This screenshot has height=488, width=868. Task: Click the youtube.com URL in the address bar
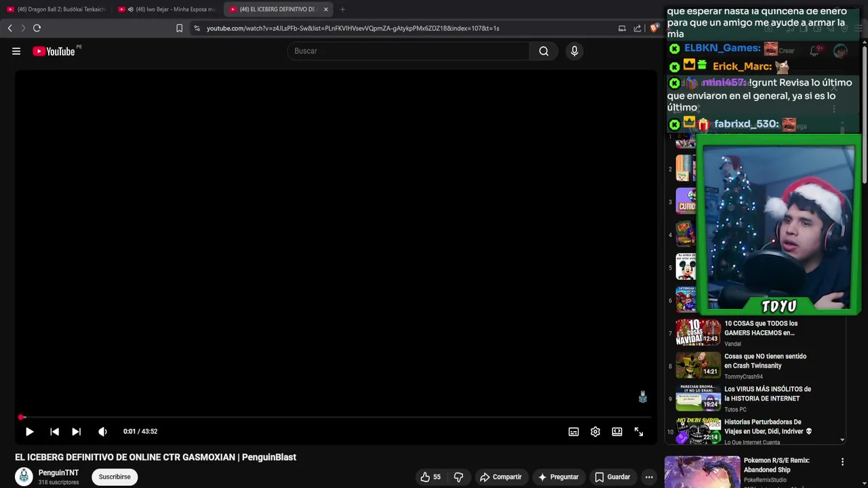coord(353,28)
